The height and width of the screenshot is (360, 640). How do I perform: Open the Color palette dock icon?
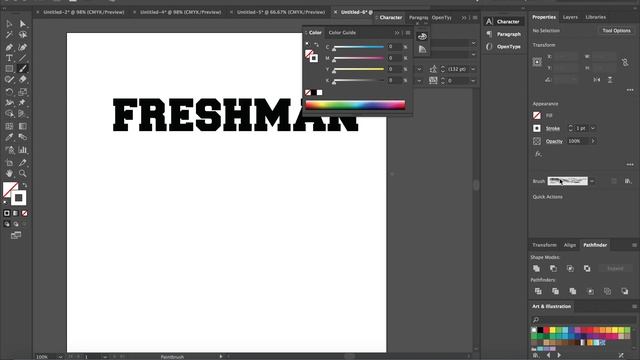pos(422,36)
